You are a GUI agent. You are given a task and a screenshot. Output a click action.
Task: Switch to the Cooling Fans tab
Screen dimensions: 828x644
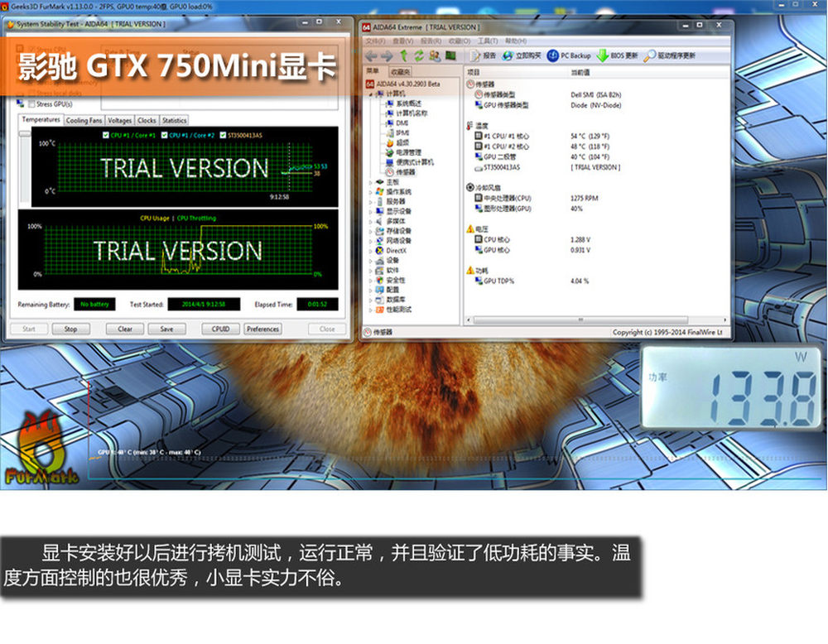84,121
